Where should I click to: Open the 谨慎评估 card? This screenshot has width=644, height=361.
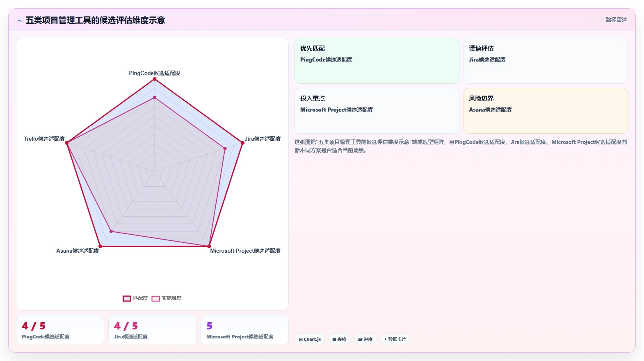pyautogui.click(x=546, y=61)
